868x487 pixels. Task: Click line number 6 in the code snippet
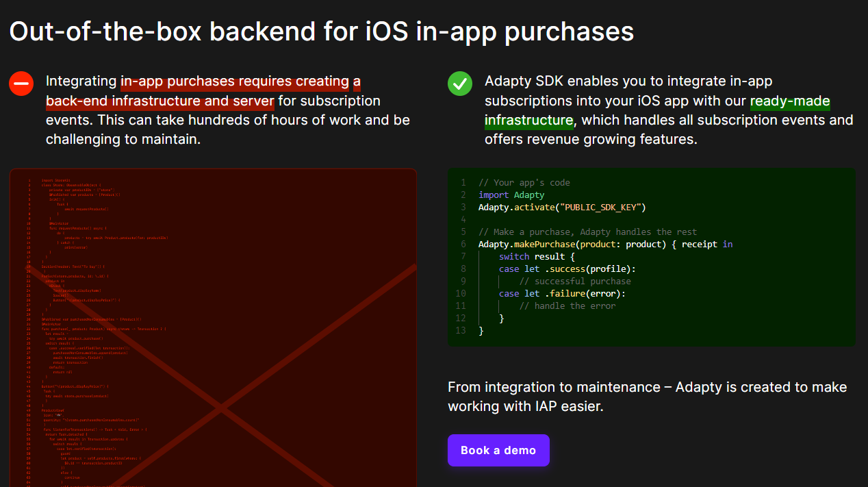[x=463, y=244]
